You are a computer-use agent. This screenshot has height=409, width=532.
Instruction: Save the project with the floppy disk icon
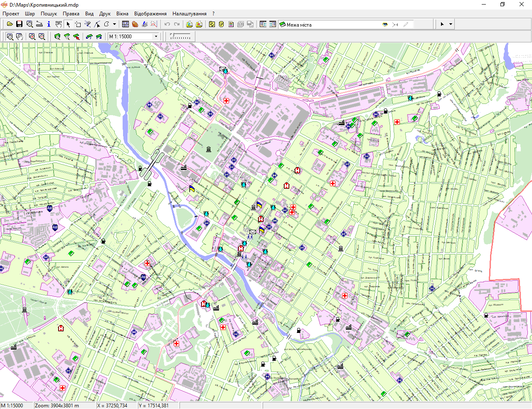[19, 24]
